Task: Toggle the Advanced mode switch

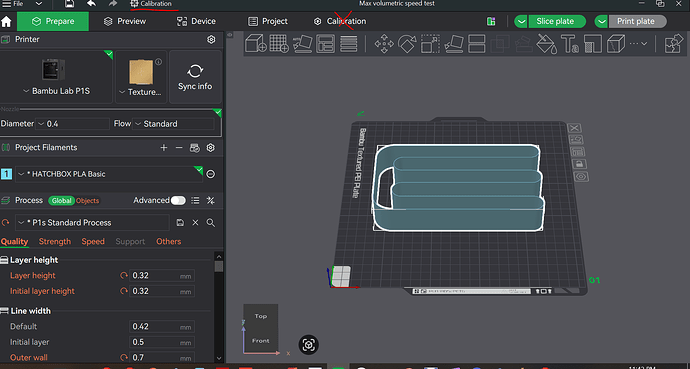Action: [178, 201]
